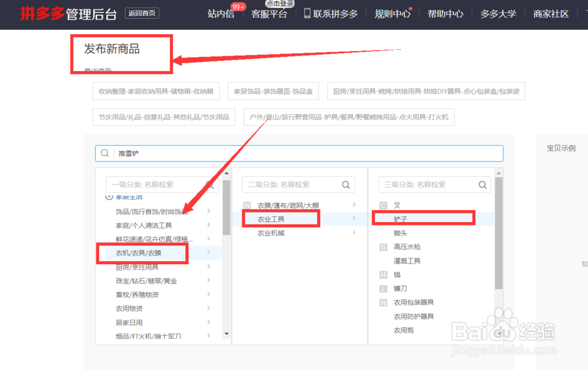Select recent category 收纳整理-家庭收纳用具-储物箱-收纳箱
The height and width of the screenshot is (370, 588).
[x=156, y=91]
